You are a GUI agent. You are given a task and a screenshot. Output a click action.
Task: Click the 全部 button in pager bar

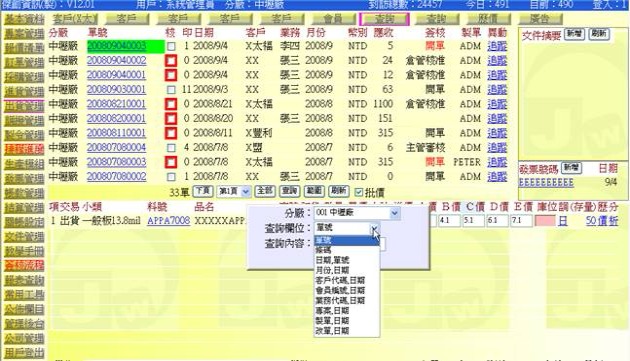click(x=265, y=191)
